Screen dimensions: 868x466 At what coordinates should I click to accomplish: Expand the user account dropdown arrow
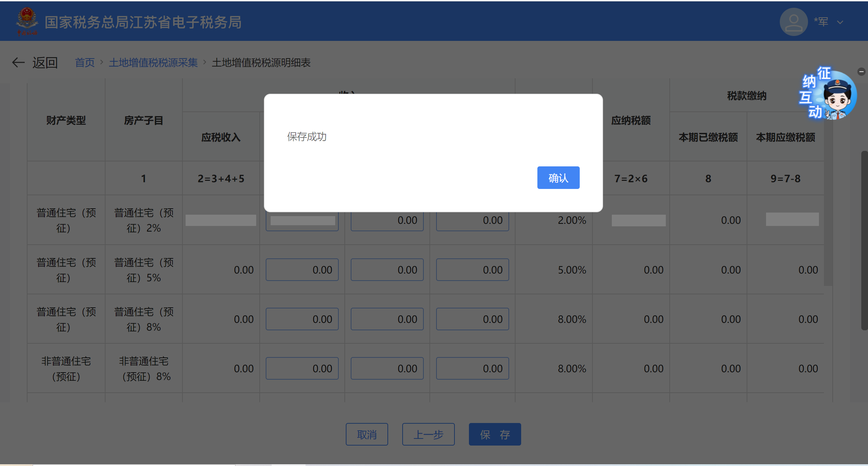coord(840,23)
